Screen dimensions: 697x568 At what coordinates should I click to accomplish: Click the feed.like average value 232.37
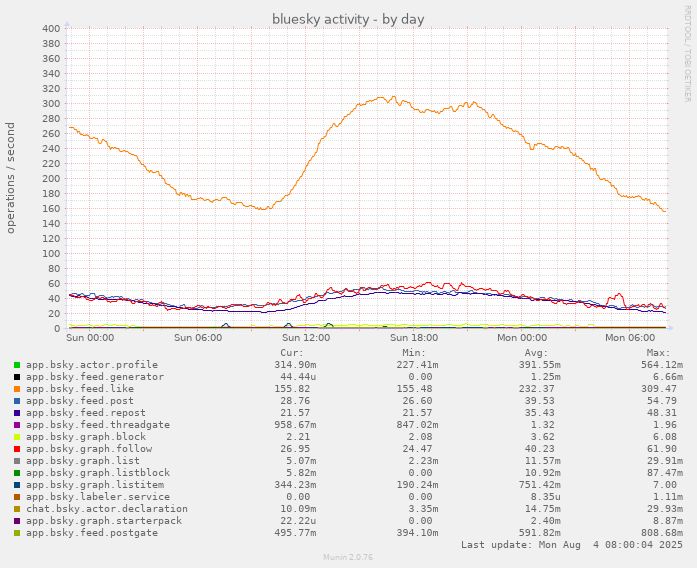click(x=536, y=389)
